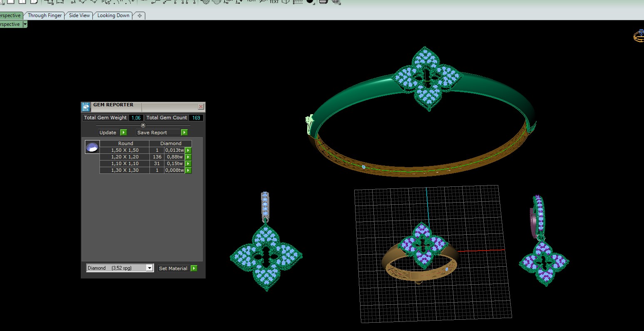The height and width of the screenshot is (331, 644).
Task: Select the 1,30 X 1,30 size cell
Action: (125, 170)
